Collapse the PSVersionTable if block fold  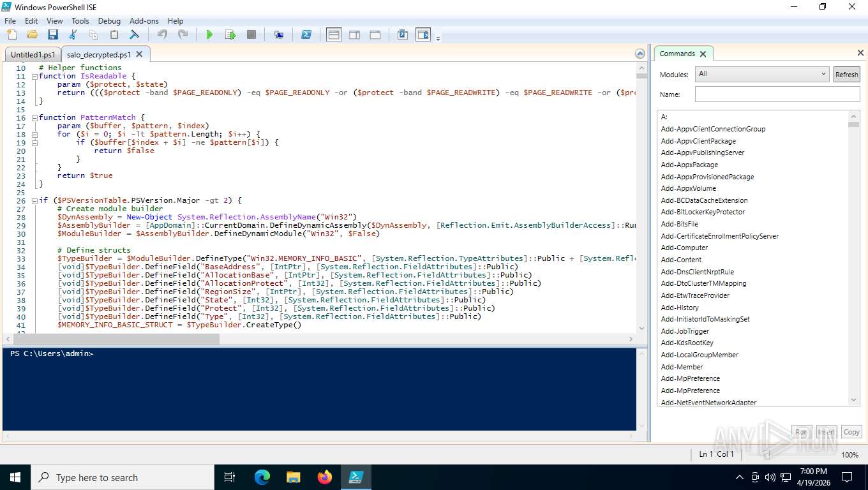click(x=34, y=200)
